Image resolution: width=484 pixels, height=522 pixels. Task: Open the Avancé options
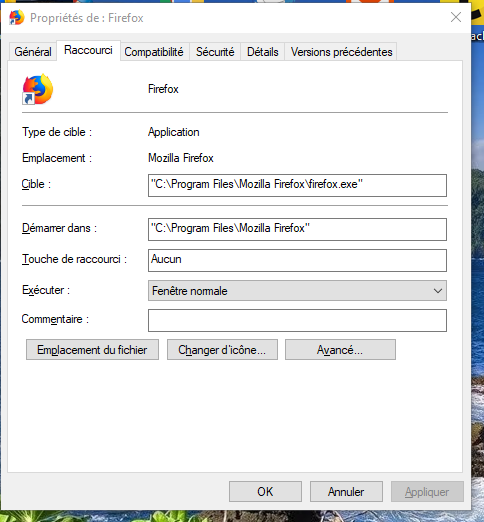[x=340, y=350]
